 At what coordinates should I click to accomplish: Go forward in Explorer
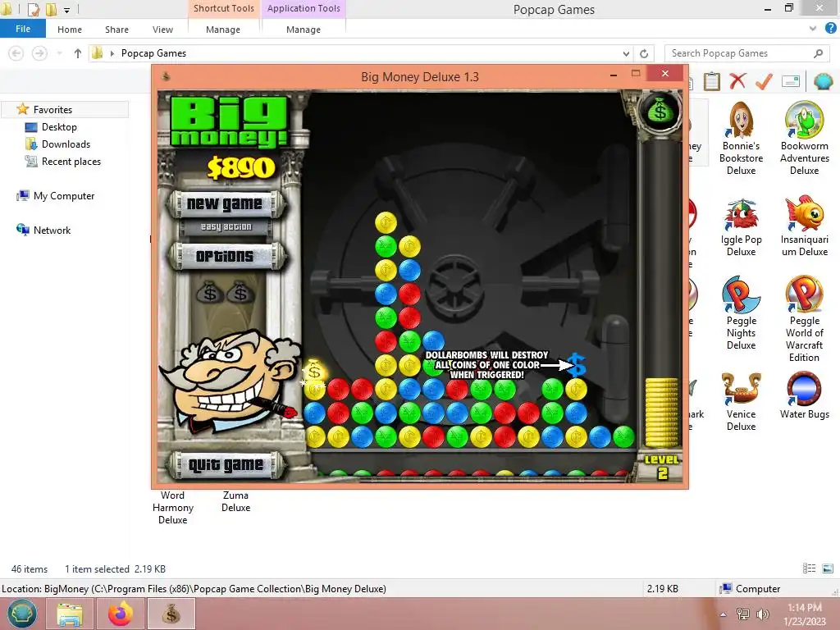[x=39, y=53]
